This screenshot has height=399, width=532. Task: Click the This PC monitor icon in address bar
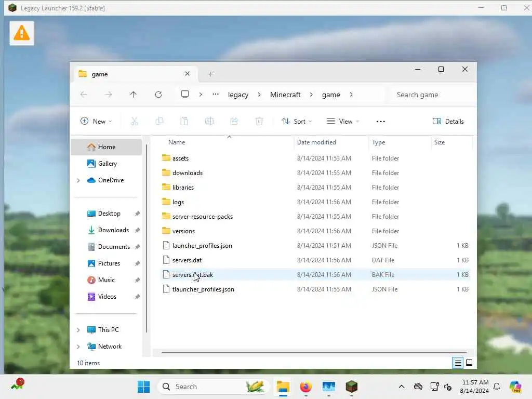pos(185,95)
